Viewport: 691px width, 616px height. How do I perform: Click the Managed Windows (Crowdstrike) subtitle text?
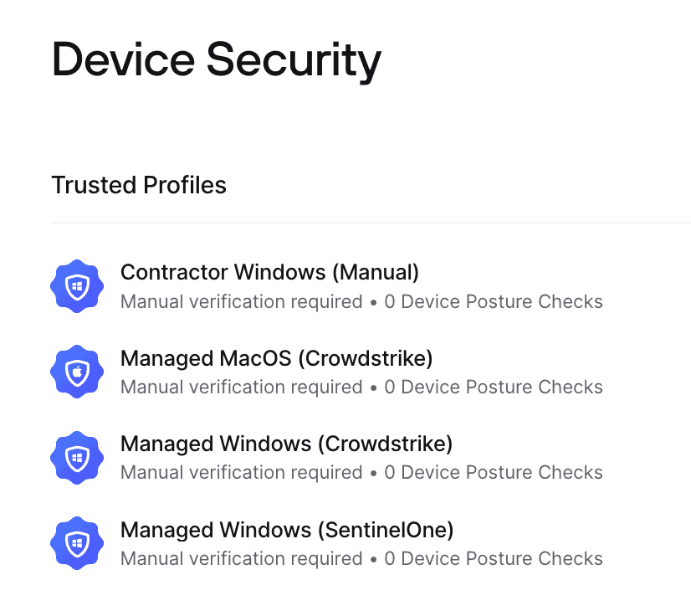point(361,472)
